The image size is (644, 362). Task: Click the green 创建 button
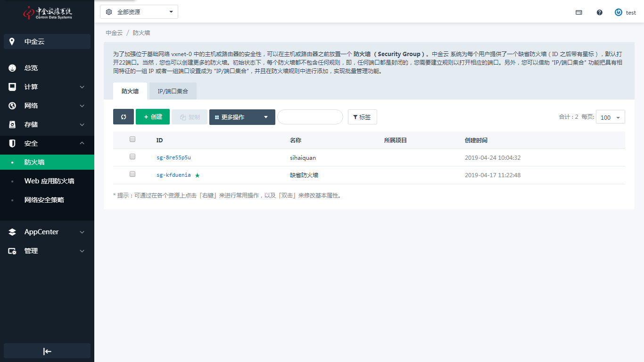click(x=153, y=117)
